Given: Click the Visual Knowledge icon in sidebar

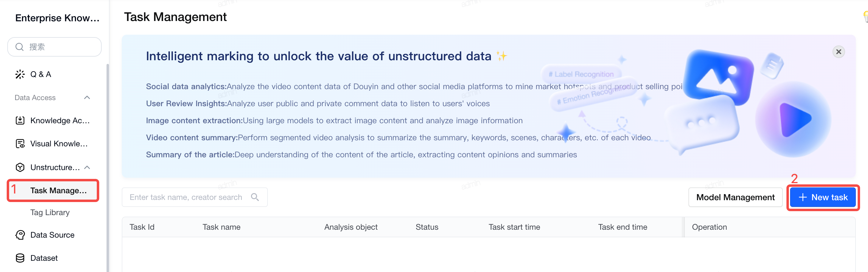Looking at the screenshot, I should (20, 144).
